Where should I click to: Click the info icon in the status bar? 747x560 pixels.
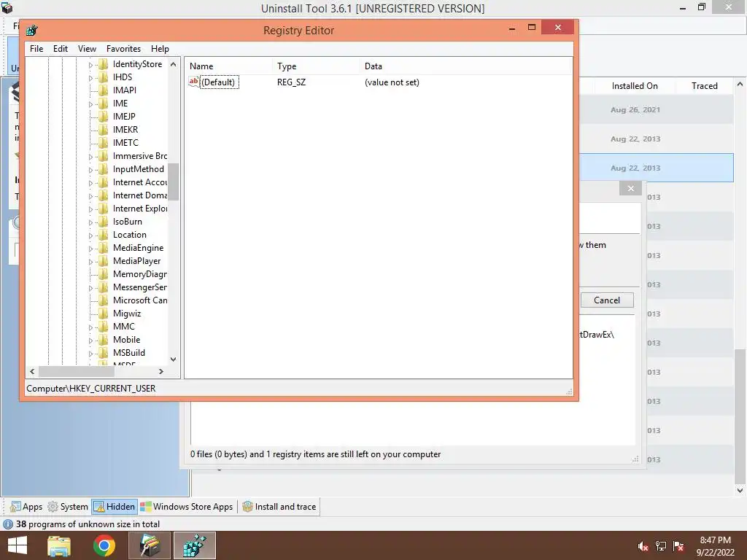tap(8, 524)
